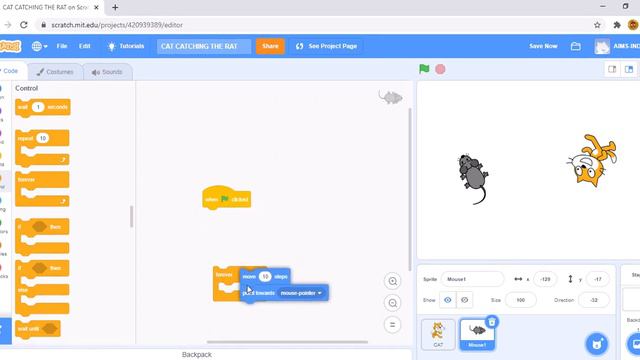Click Choose a Sprite cat button
Viewport: 640px width, 360px height.
pos(597,344)
